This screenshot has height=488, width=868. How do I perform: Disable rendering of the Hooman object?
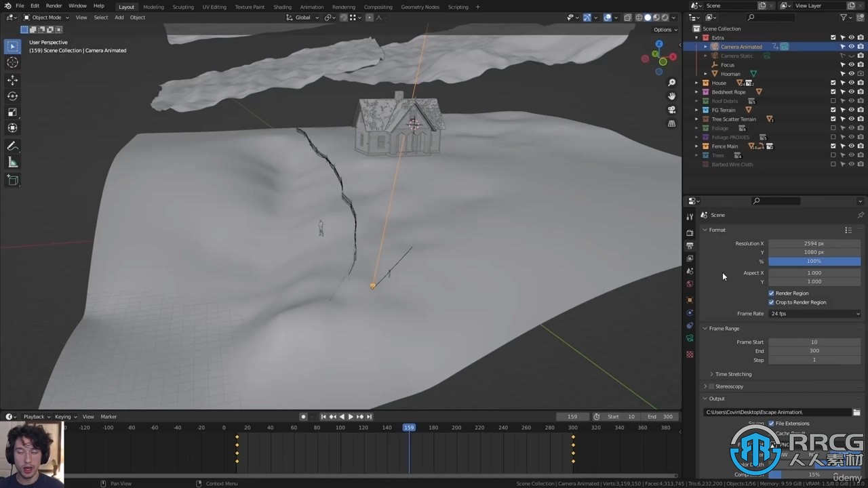[x=861, y=74]
